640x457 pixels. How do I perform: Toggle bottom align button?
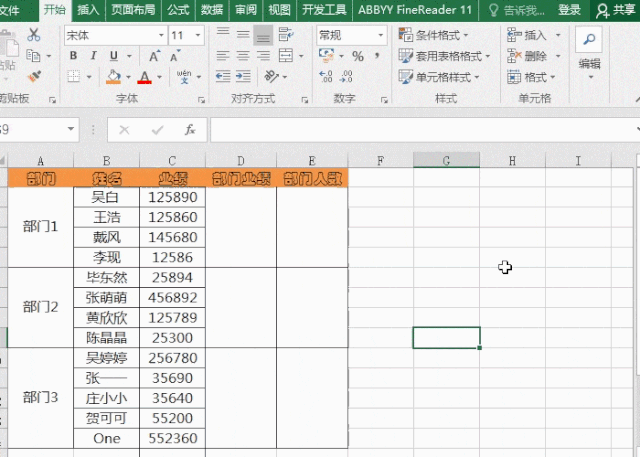click(x=263, y=35)
